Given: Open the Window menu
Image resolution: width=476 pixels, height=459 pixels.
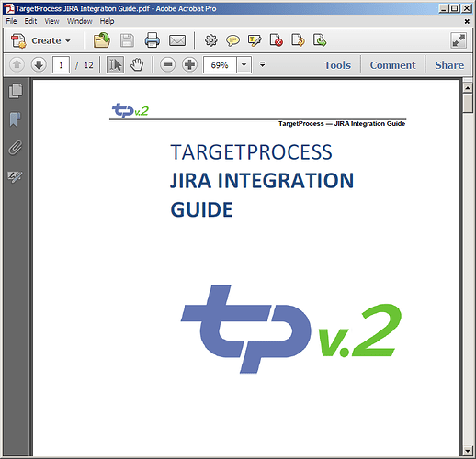Looking at the screenshot, I should [80, 21].
